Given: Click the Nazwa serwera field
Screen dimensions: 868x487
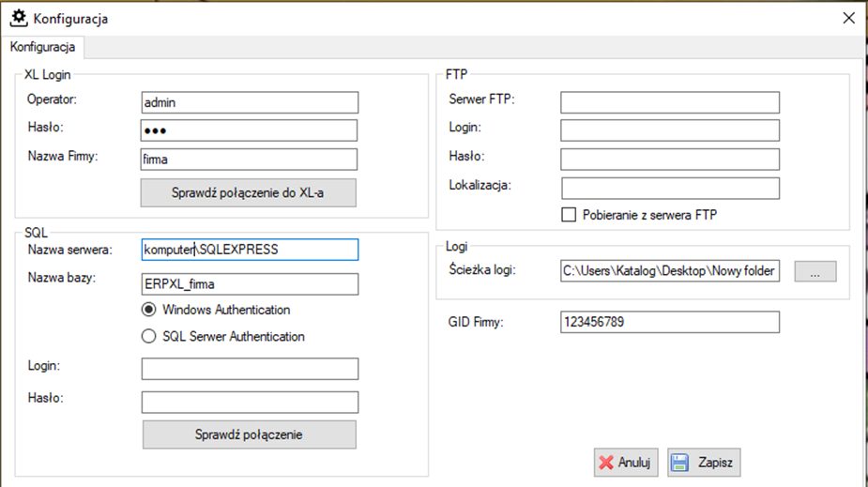Looking at the screenshot, I should click(250, 250).
